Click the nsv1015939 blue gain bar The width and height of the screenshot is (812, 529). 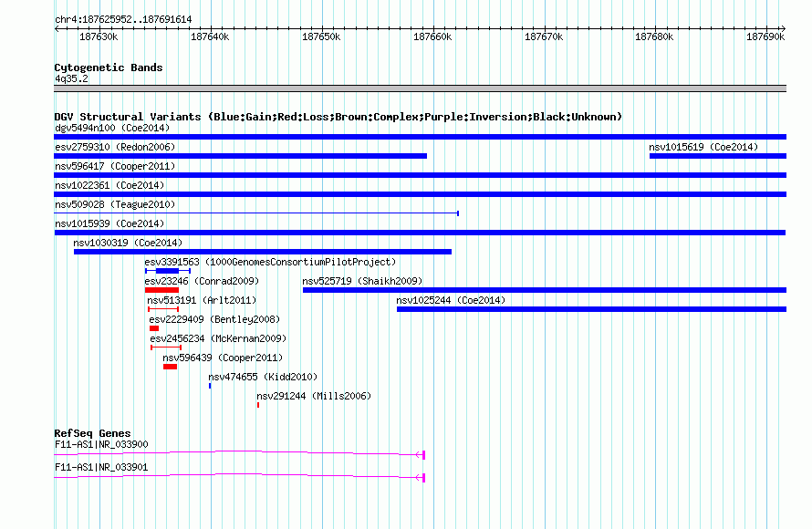[x=420, y=233]
